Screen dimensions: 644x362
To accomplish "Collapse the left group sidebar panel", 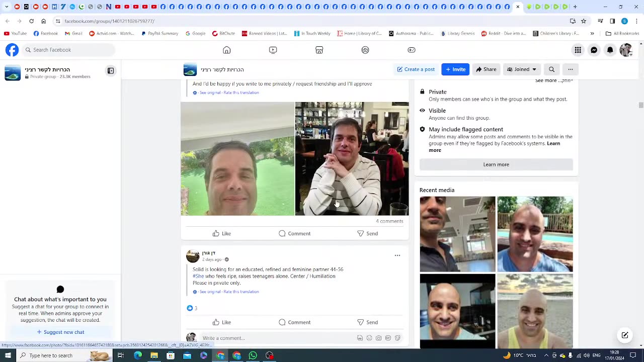I will click(x=111, y=71).
